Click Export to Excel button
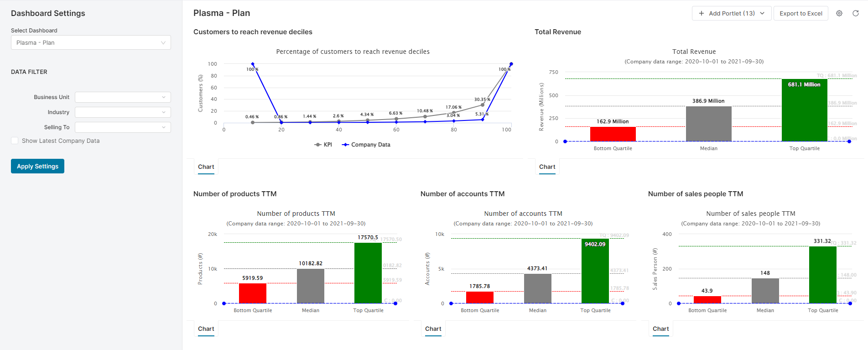The width and height of the screenshot is (868, 350). coord(801,13)
